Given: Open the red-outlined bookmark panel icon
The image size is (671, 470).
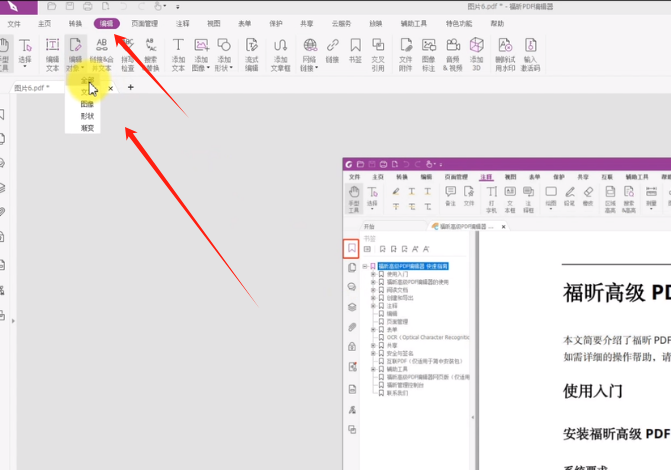Looking at the screenshot, I should pos(352,247).
